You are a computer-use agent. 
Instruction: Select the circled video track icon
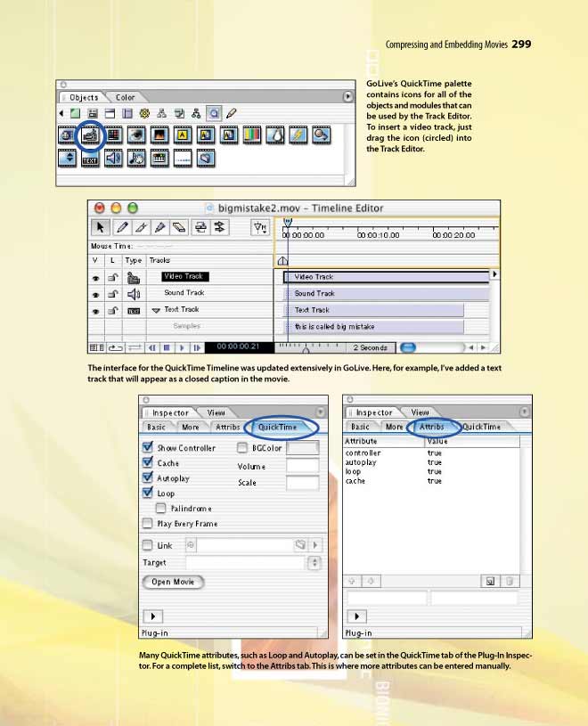(x=90, y=135)
